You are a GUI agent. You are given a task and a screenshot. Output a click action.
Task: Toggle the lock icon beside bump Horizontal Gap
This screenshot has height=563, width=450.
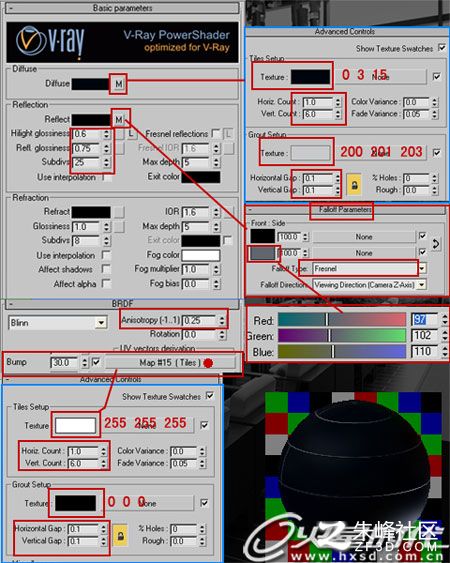[120, 535]
